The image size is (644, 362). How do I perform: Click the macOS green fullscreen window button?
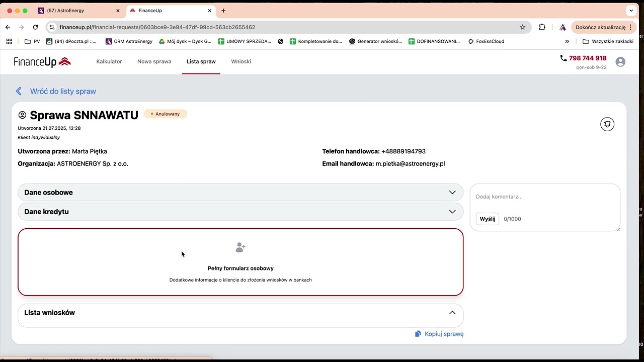26,11
